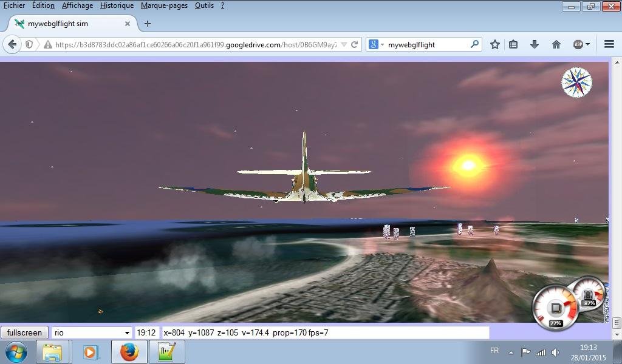
Task: Click the 19:12 time field
Action: (147, 332)
